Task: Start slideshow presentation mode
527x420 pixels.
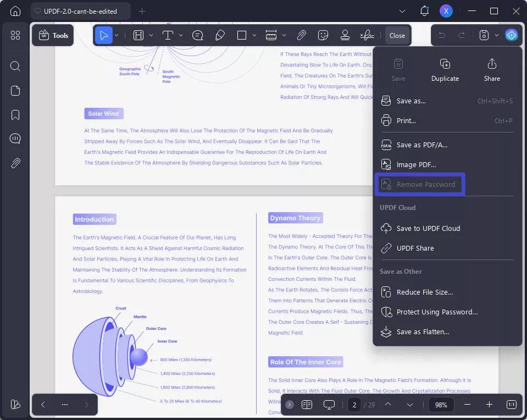Action: click(x=329, y=405)
